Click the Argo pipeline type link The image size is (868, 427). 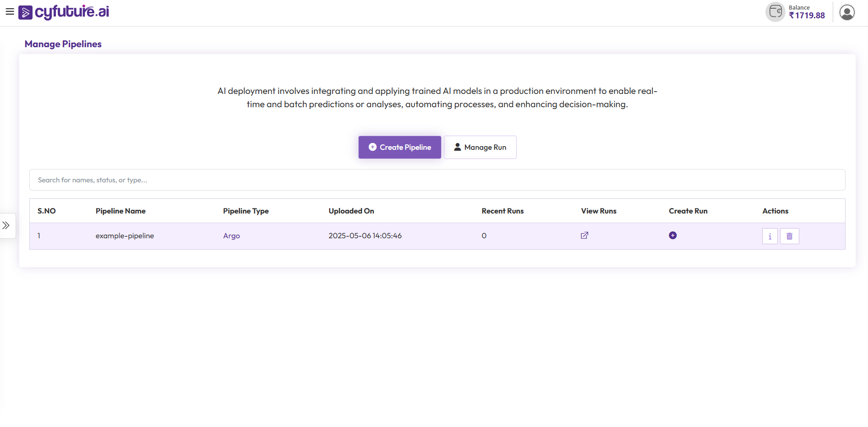pos(231,236)
